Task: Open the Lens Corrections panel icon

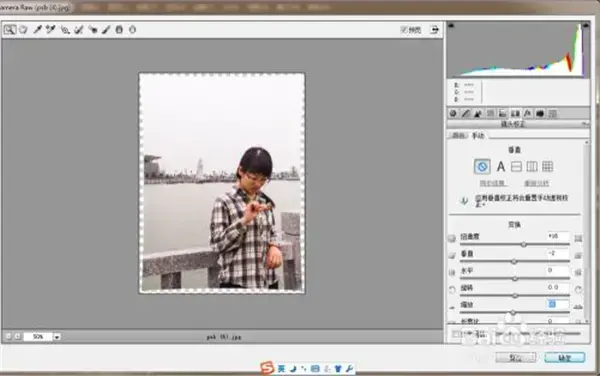Action: point(515,113)
